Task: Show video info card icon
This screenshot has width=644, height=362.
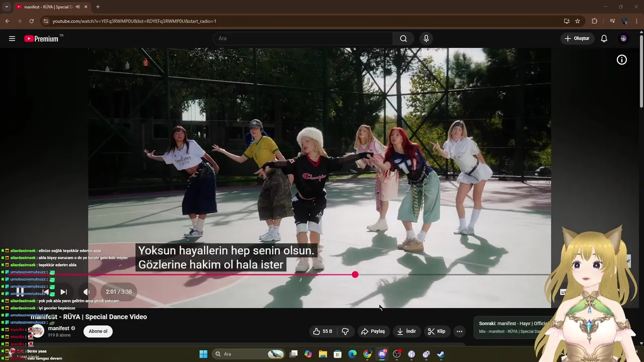Action: tap(622, 60)
